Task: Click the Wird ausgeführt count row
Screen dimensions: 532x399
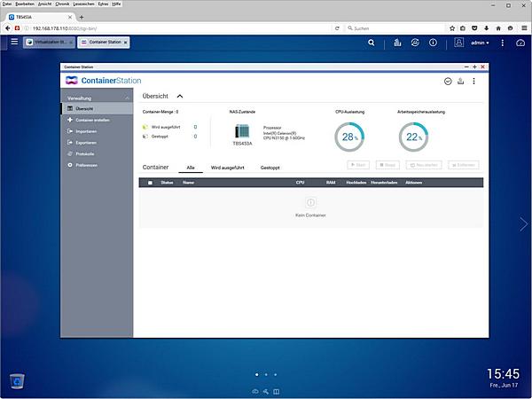Action: click(170, 127)
